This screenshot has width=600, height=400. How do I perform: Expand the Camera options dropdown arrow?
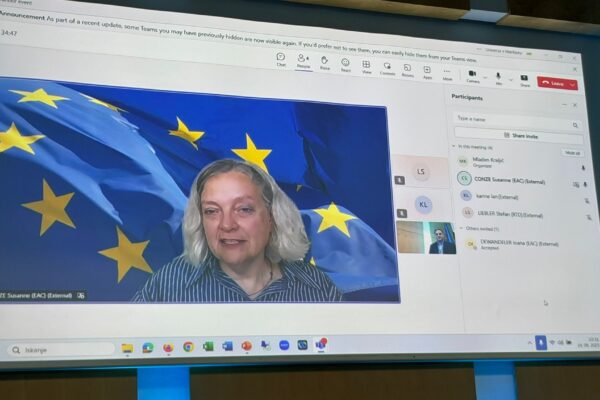coord(485,78)
